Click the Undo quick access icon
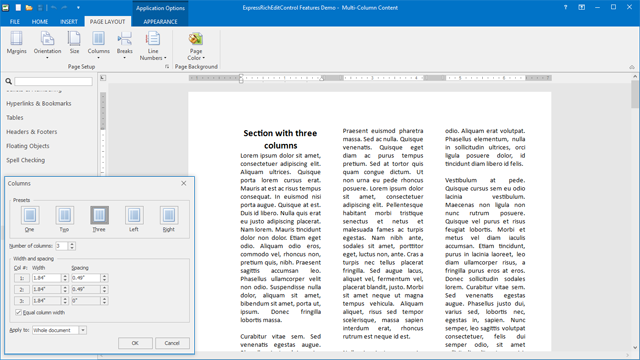 coord(53,7)
